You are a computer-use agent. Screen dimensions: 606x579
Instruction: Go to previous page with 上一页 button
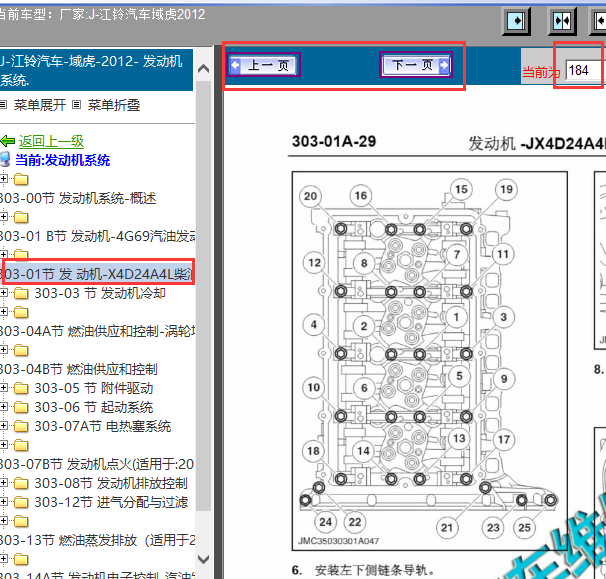(x=263, y=65)
